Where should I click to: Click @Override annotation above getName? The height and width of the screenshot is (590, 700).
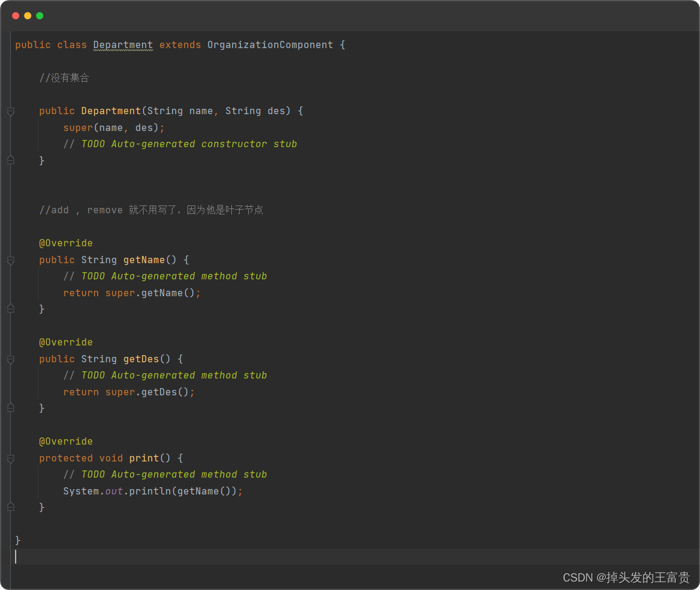point(65,243)
